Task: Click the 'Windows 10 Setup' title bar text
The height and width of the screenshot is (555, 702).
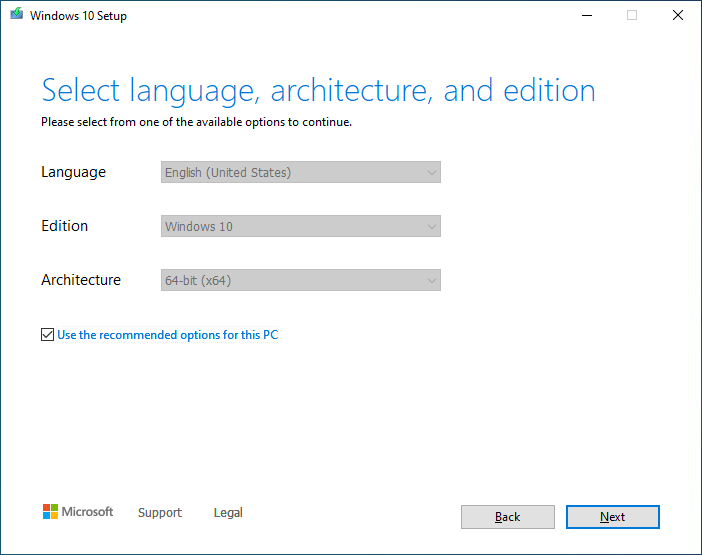Action: pyautogui.click(x=78, y=16)
